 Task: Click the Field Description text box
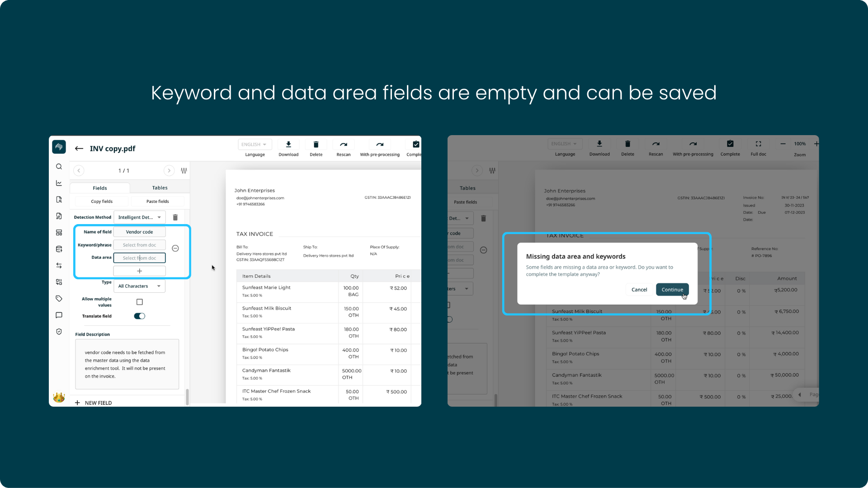[x=127, y=364]
